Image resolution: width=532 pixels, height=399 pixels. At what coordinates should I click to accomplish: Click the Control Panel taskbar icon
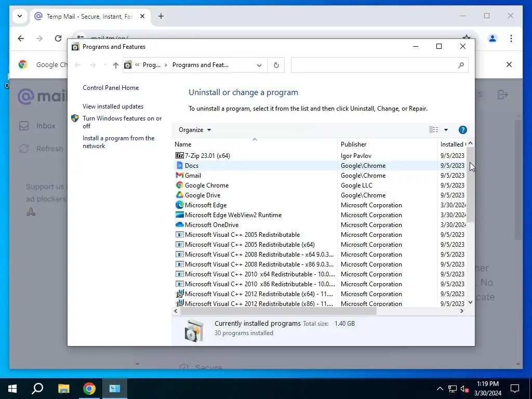point(115,389)
